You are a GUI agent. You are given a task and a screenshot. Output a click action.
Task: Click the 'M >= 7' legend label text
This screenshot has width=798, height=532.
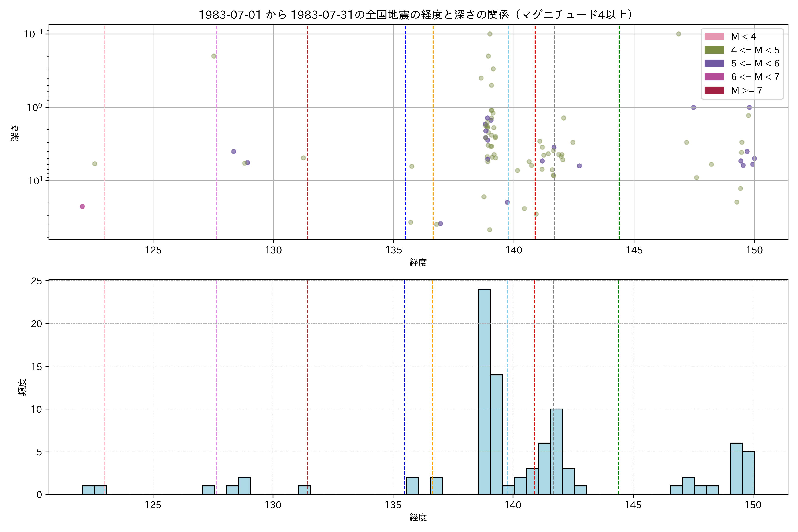(x=746, y=90)
